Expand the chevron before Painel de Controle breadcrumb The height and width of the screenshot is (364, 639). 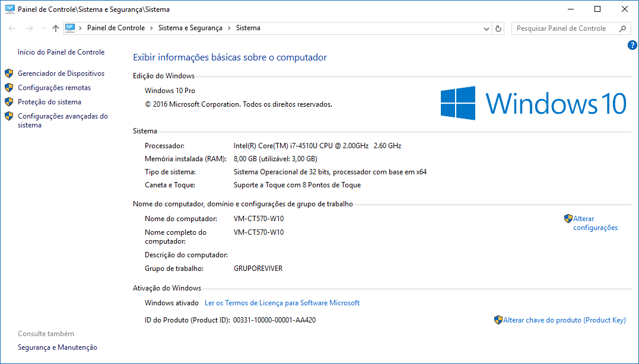coord(81,28)
